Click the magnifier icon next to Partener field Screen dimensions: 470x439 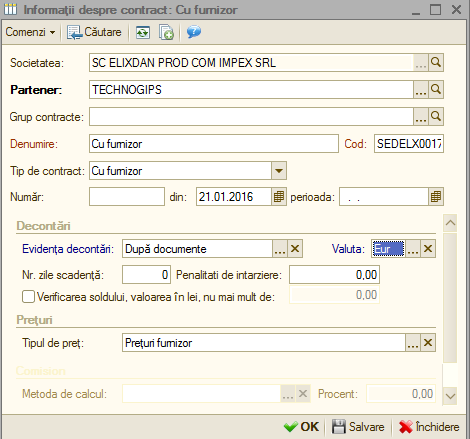[436, 89]
